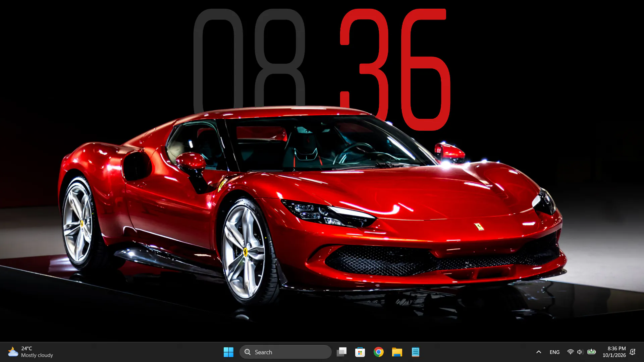Click the Mostly cloudy weather text

click(x=37, y=355)
